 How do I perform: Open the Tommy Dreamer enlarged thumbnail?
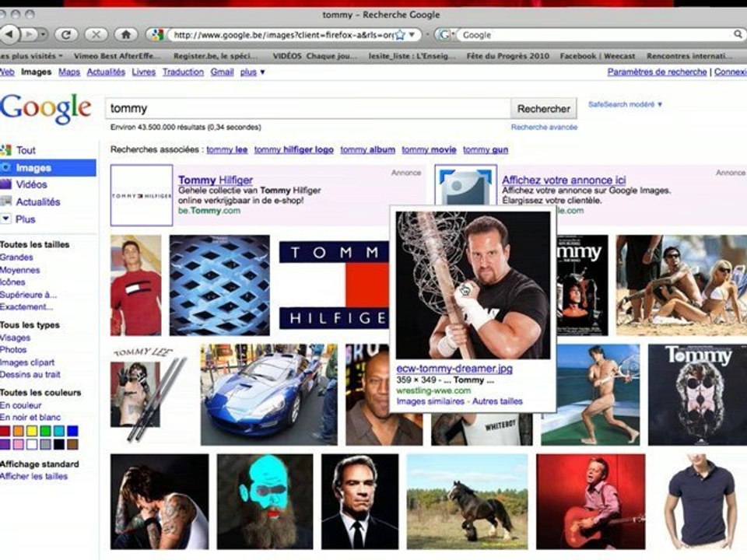[x=473, y=285]
